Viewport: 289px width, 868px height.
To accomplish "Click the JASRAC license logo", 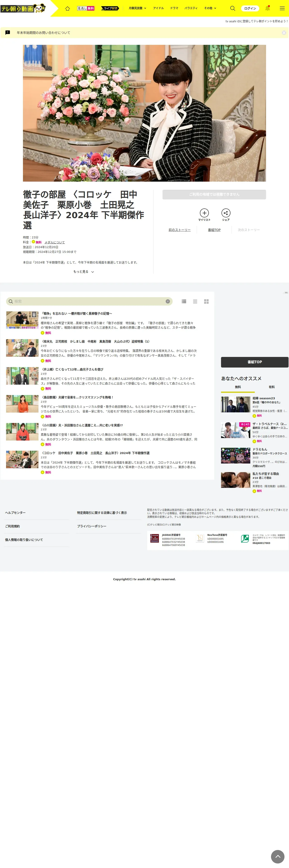I will 154,539.
